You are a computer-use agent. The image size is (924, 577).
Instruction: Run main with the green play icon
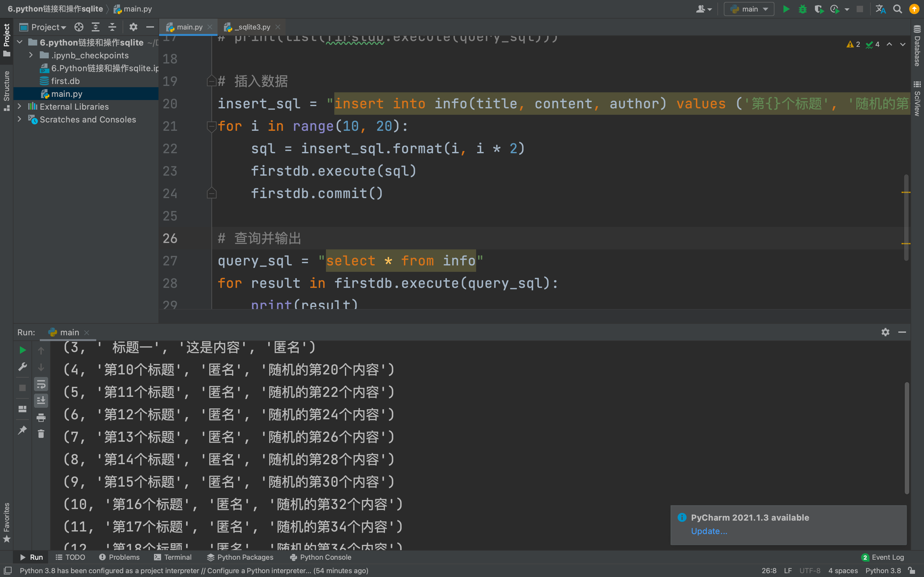coord(786,9)
